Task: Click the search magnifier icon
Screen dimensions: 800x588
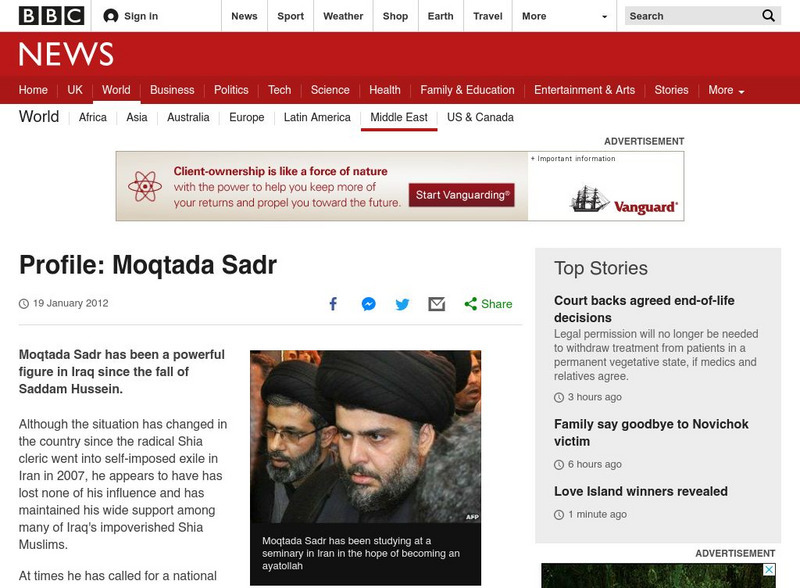Action: 768,16
